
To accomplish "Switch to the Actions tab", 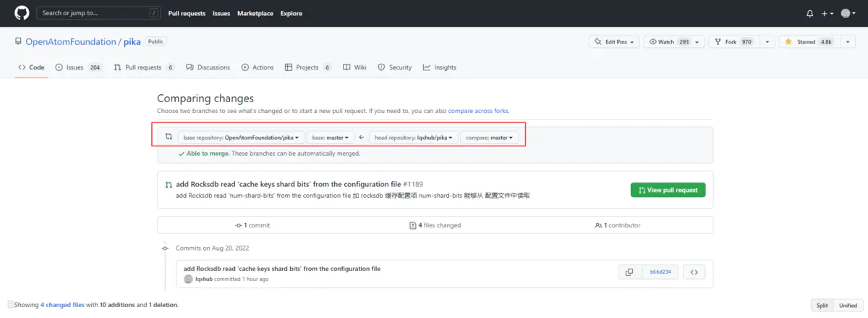I will pos(258,67).
